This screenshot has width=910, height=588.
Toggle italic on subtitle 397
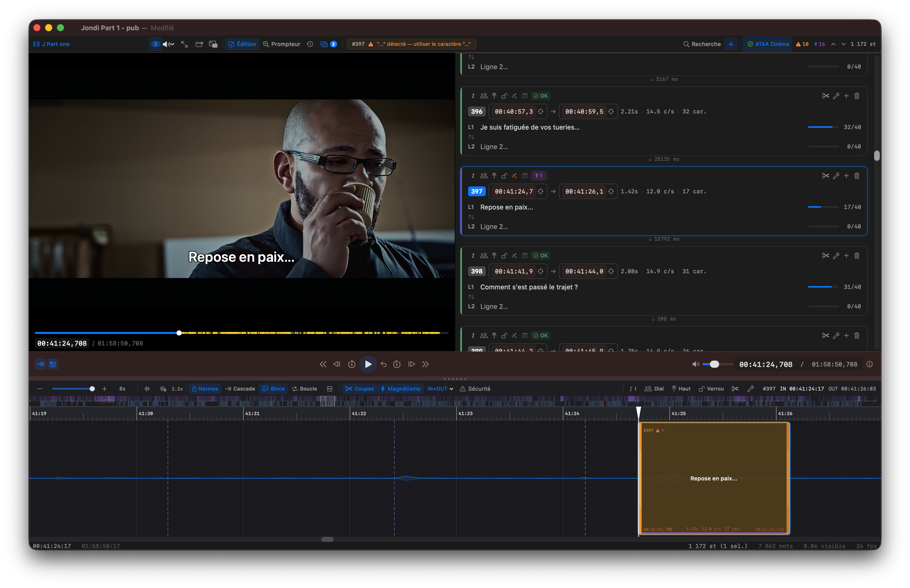point(473,176)
